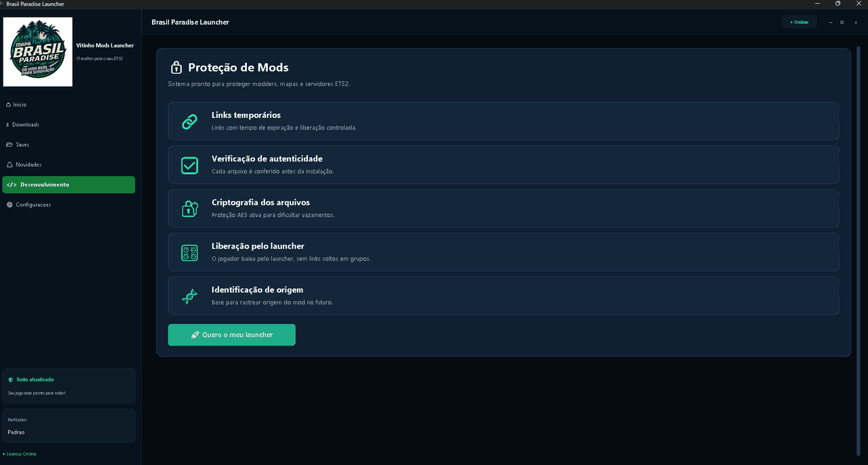Click the Base para rastrear origem text

[x=272, y=302]
